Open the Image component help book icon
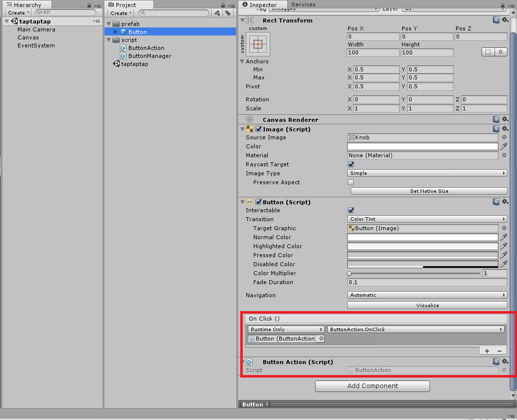Screen dimensions: 517x420 click(x=496, y=129)
